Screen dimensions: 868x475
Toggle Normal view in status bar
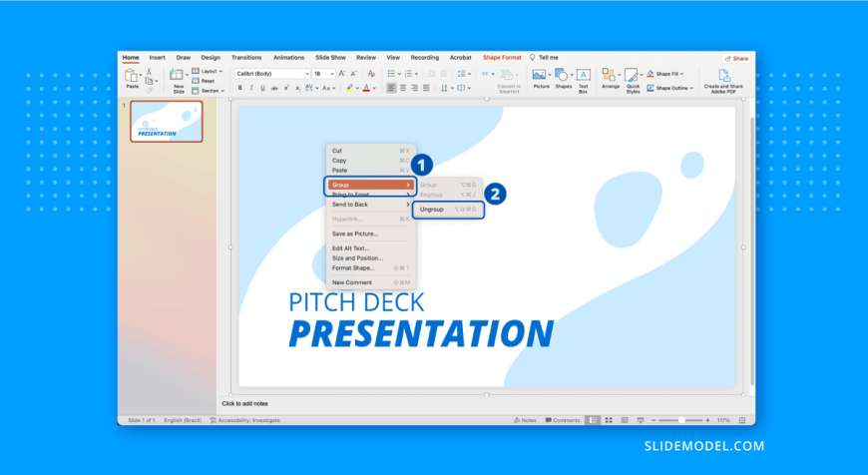coord(593,421)
